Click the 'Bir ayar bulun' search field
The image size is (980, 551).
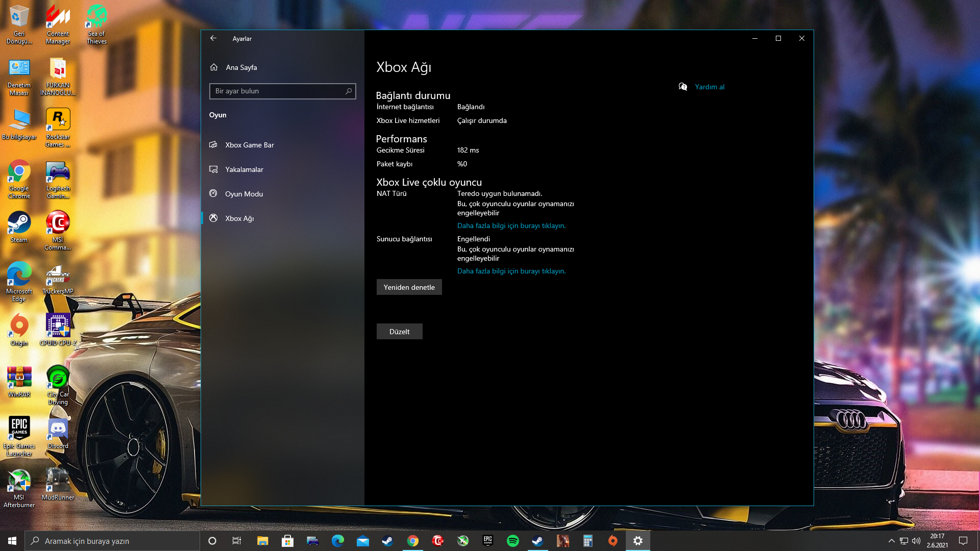278,91
